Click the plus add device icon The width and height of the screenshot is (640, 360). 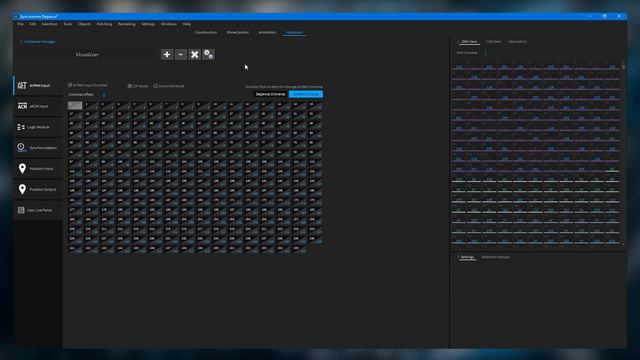pos(167,54)
